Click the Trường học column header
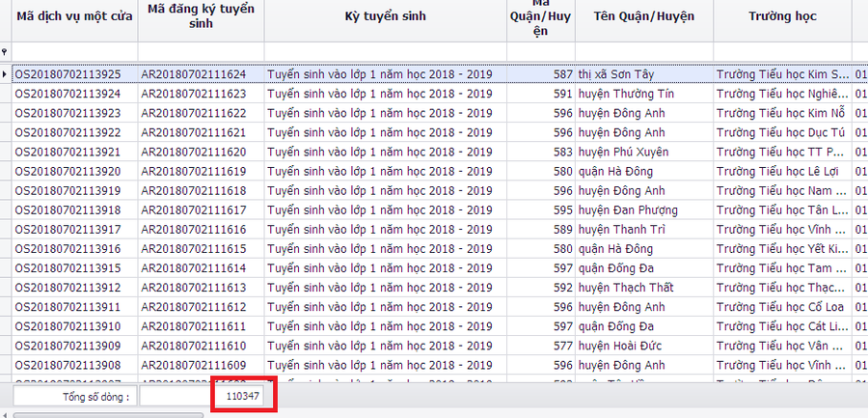 click(782, 17)
